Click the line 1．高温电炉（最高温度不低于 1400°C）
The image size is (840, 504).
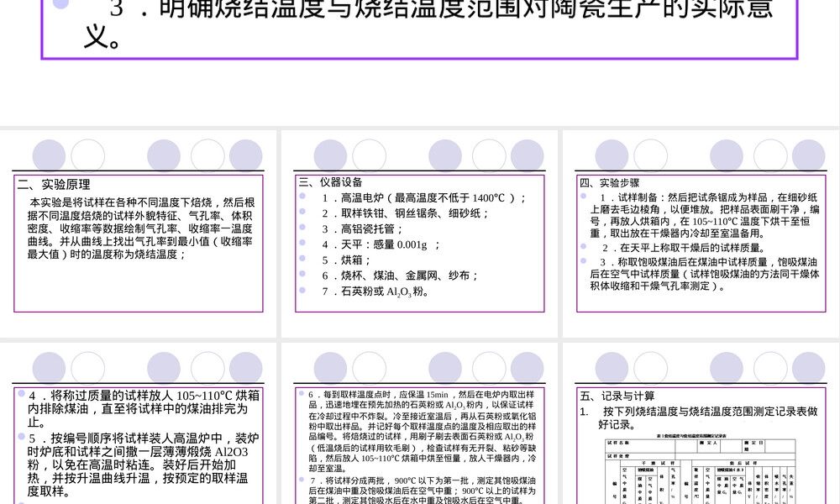click(x=424, y=198)
